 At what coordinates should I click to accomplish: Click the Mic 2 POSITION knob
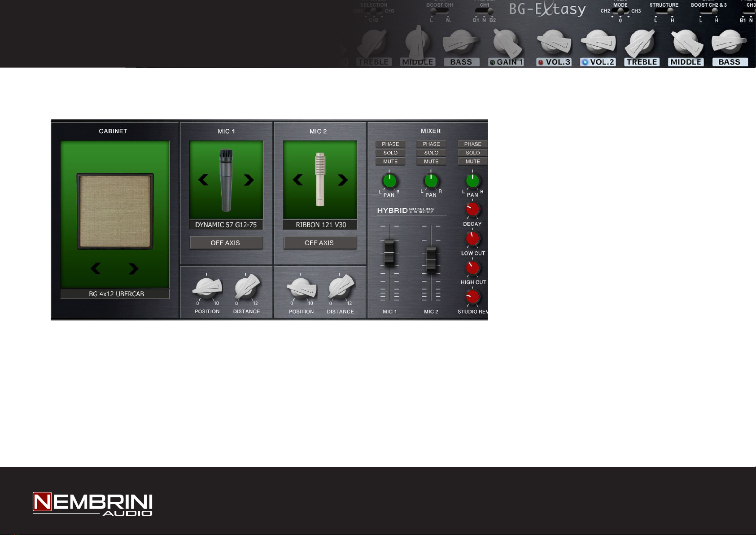coord(302,289)
